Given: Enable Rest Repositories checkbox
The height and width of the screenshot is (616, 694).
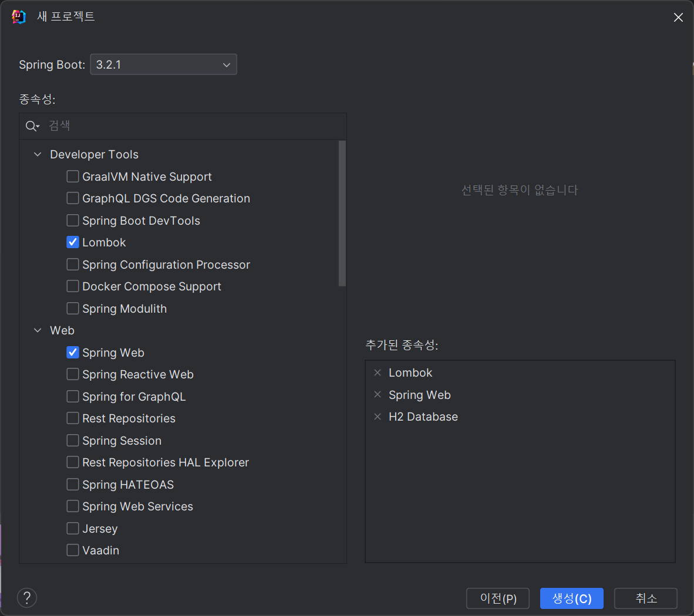Looking at the screenshot, I should pyautogui.click(x=73, y=418).
